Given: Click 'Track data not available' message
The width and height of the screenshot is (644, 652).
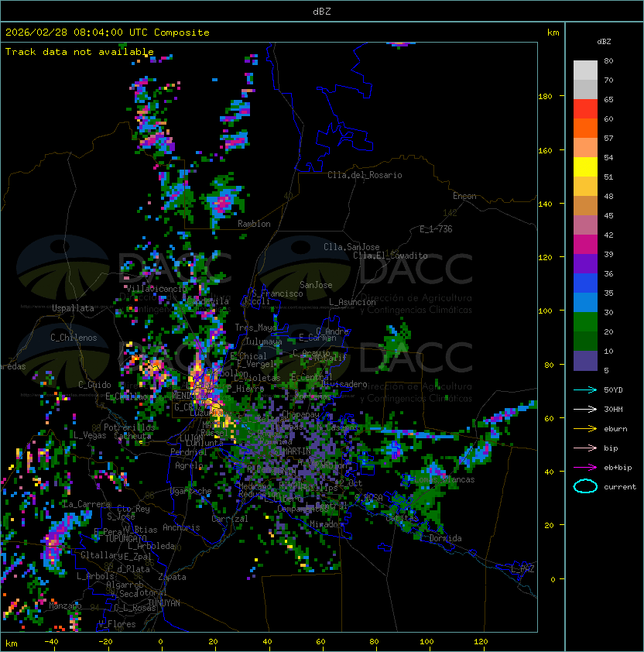Looking at the screenshot, I should [80, 52].
